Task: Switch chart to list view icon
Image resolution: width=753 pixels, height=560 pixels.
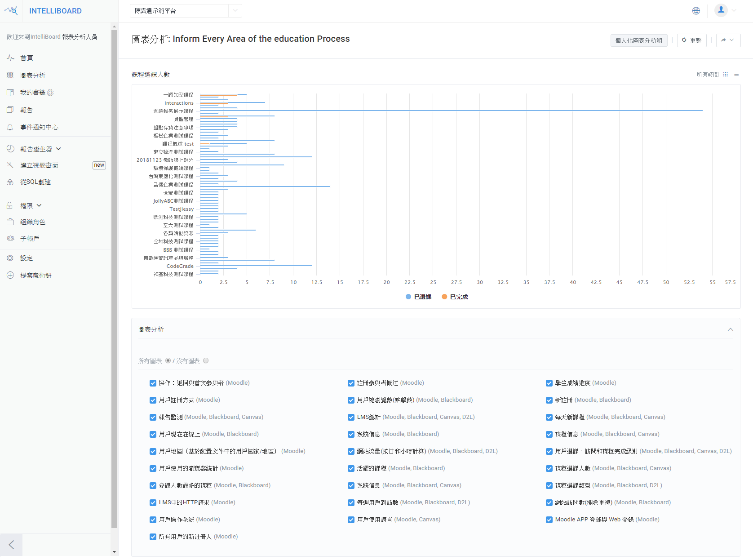Action: pyautogui.click(x=736, y=74)
